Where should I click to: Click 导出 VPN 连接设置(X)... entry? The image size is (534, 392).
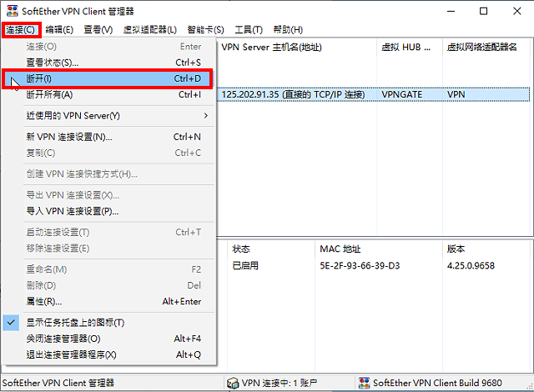coord(109,195)
